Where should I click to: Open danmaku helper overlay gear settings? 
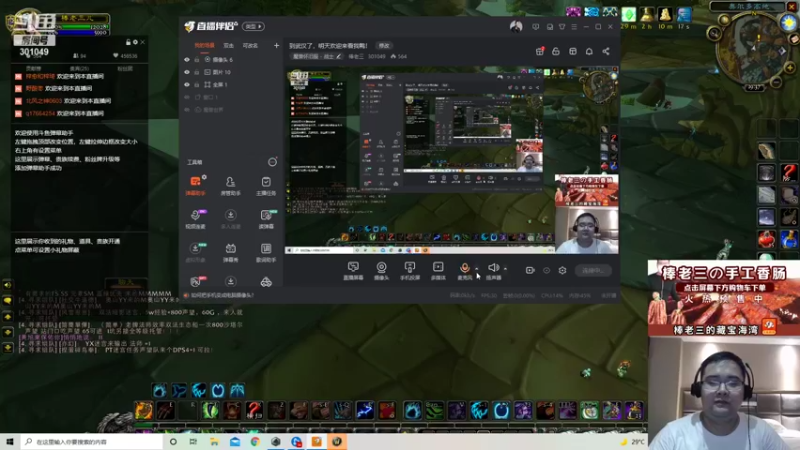[x=135, y=42]
